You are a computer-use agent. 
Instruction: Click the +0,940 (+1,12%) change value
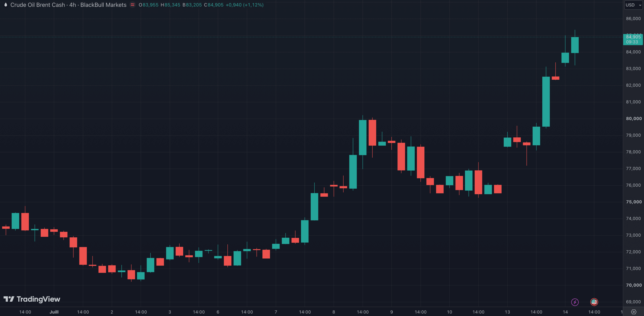point(245,5)
